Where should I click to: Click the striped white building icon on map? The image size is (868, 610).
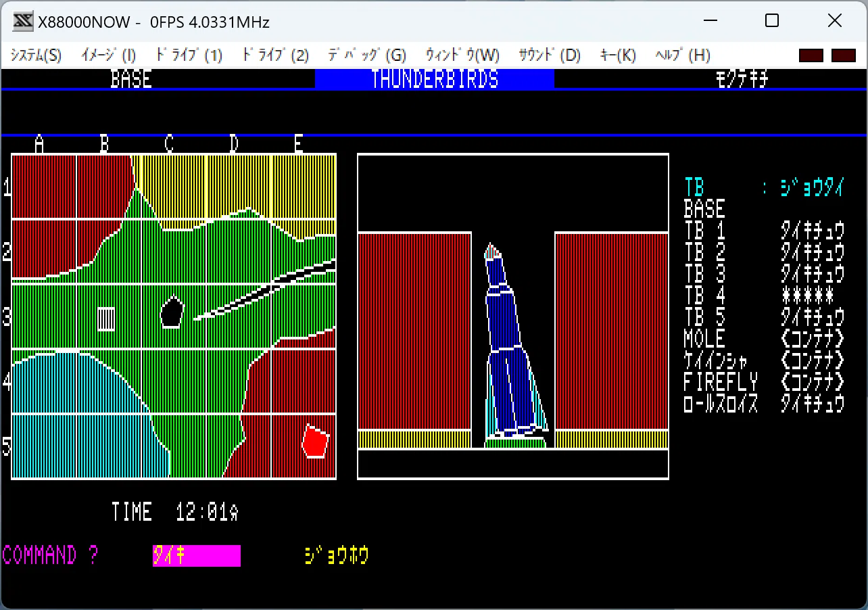point(106,319)
